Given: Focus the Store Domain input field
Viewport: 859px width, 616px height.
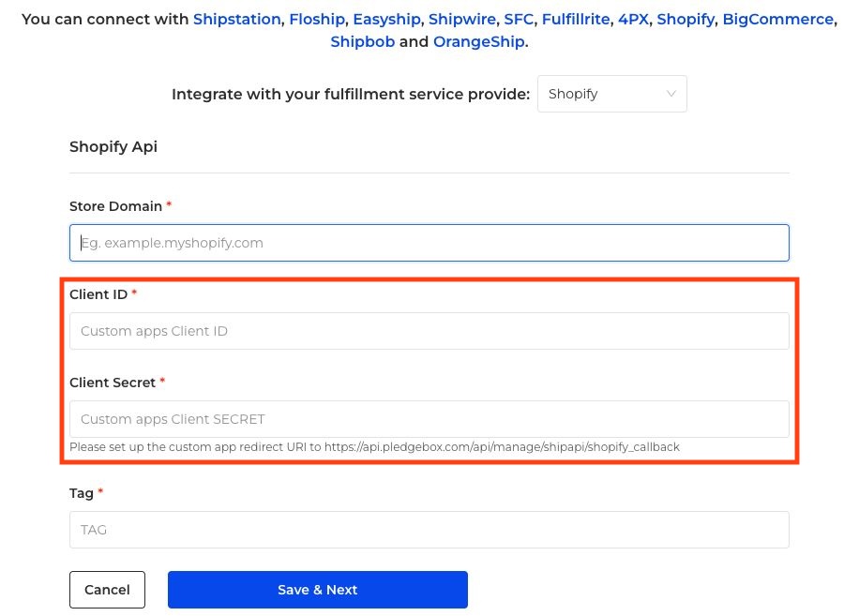Looking at the screenshot, I should pyautogui.click(x=429, y=243).
